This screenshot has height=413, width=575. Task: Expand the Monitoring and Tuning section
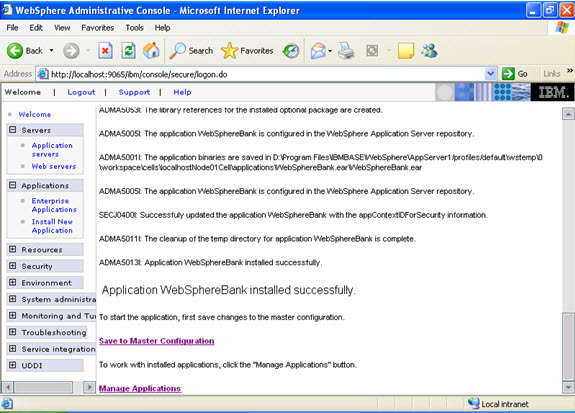tap(13, 315)
